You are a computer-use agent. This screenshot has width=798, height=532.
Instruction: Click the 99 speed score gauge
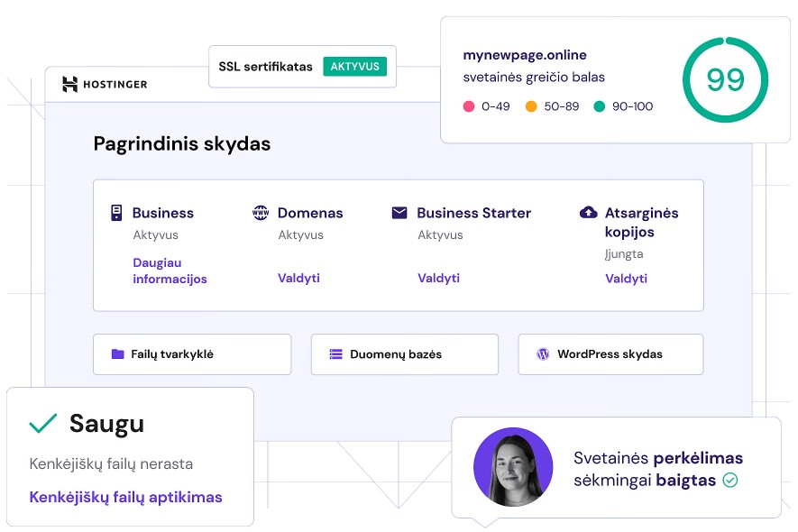pyautogui.click(x=725, y=79)
